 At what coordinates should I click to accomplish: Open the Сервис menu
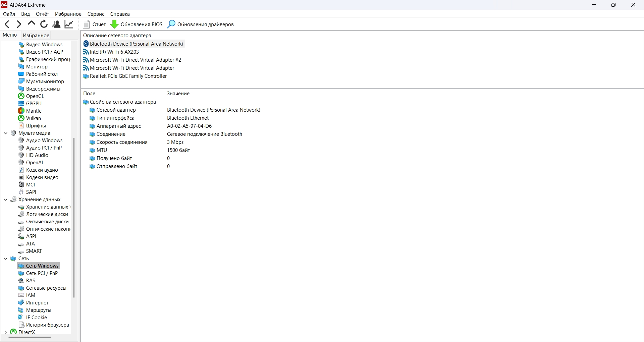pos(96,14)
